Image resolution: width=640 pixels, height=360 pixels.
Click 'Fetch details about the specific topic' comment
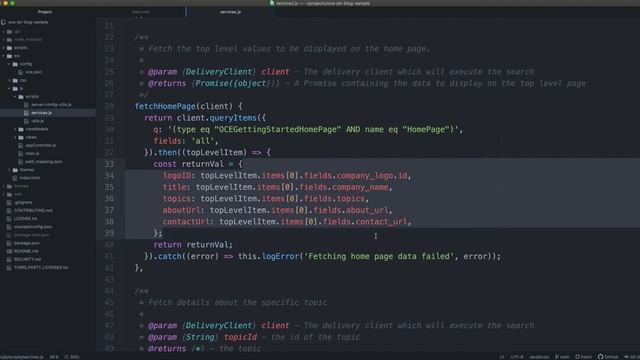pos(237,302)
